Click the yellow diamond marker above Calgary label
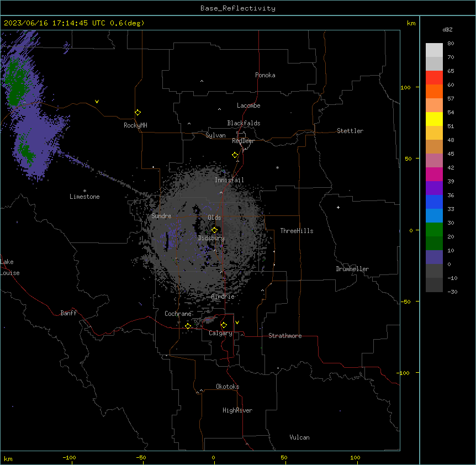Screen dimensions: 476x465 tap(224, 325)
